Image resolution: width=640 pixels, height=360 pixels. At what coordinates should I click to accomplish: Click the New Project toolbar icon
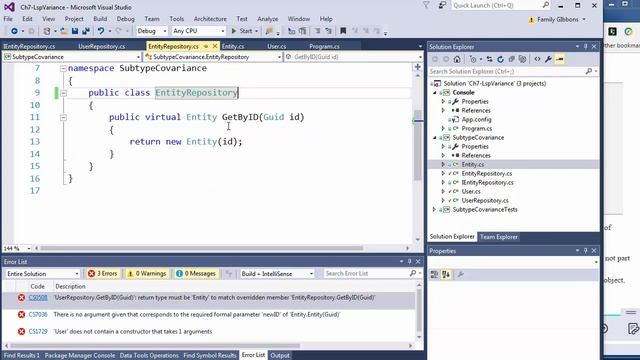[47, 31]
